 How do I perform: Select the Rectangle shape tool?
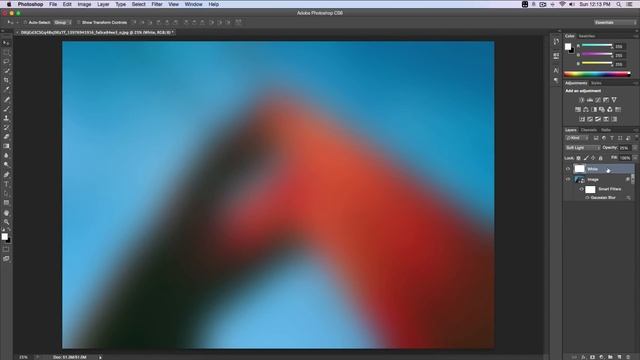tap(6, 203)
